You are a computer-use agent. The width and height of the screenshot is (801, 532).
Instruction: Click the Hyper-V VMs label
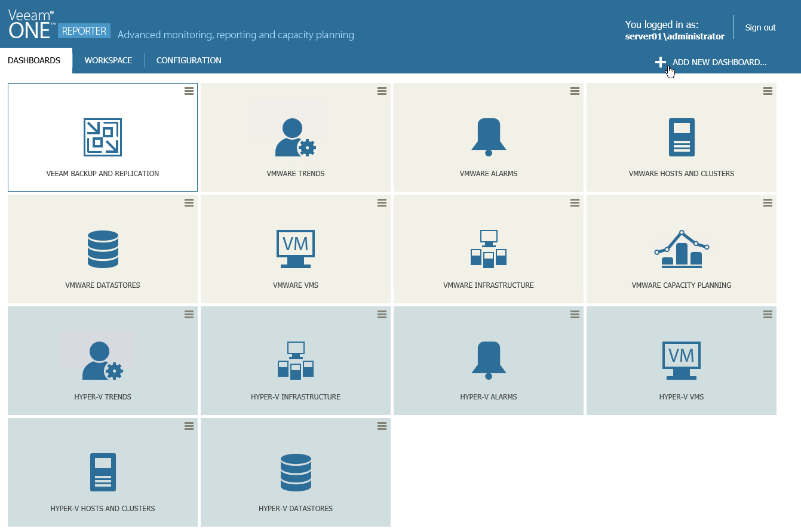tap(682, 397)
